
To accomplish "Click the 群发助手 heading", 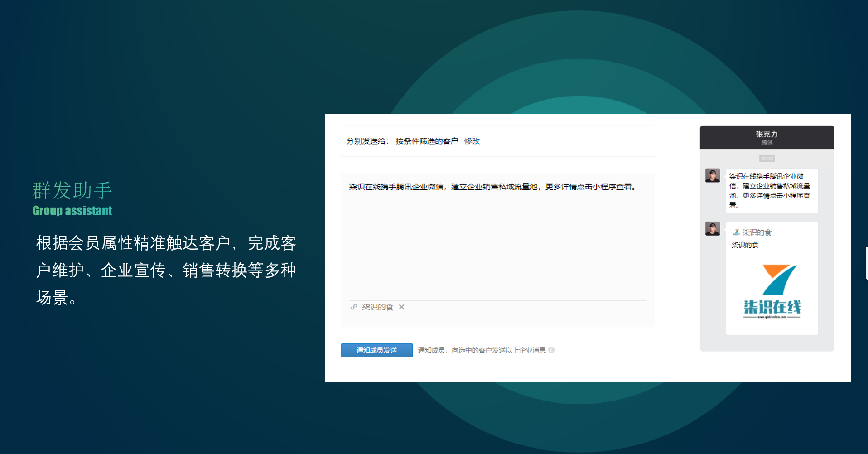I will coord(72,190).
